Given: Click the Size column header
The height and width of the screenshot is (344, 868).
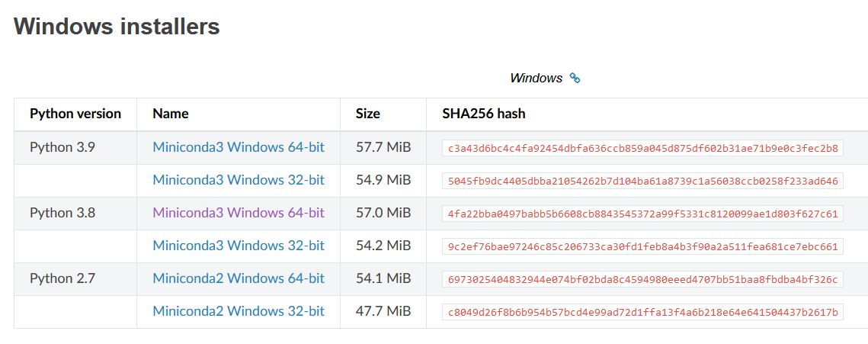Looking at the screenshot, I should (367, 114).
